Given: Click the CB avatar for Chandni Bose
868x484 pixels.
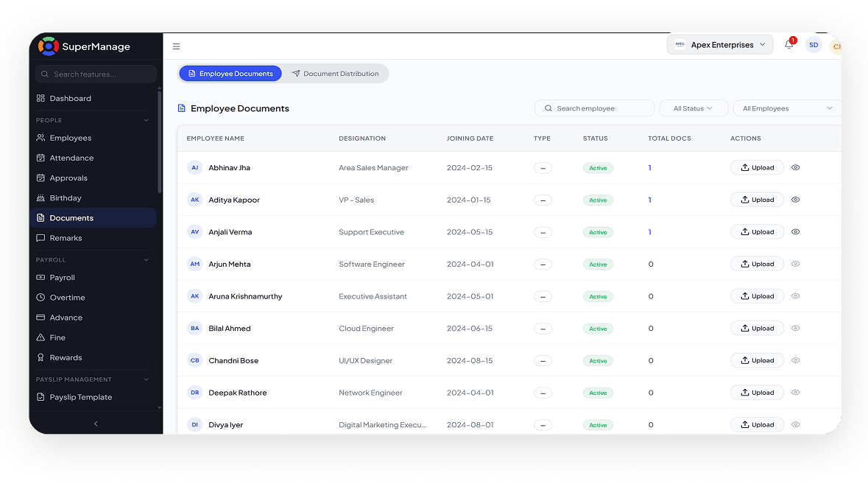Looking at the screenshot, I should pos(195,360).
